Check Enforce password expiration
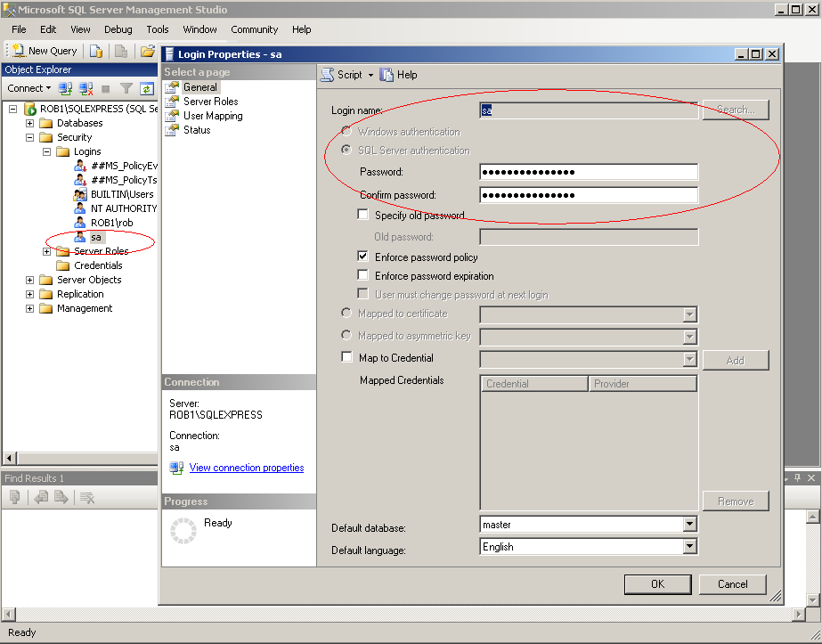Viewport: 822px width, 644px height. tap(362, 275)
